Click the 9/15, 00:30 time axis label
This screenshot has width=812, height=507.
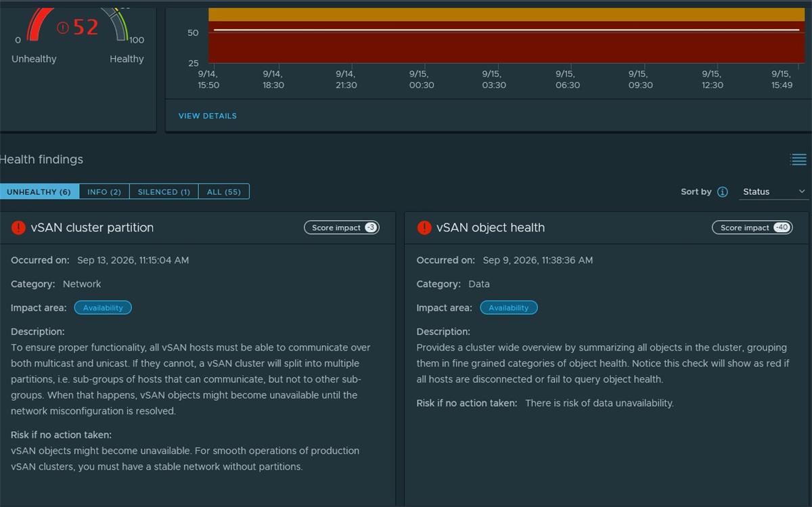(421, 79)
